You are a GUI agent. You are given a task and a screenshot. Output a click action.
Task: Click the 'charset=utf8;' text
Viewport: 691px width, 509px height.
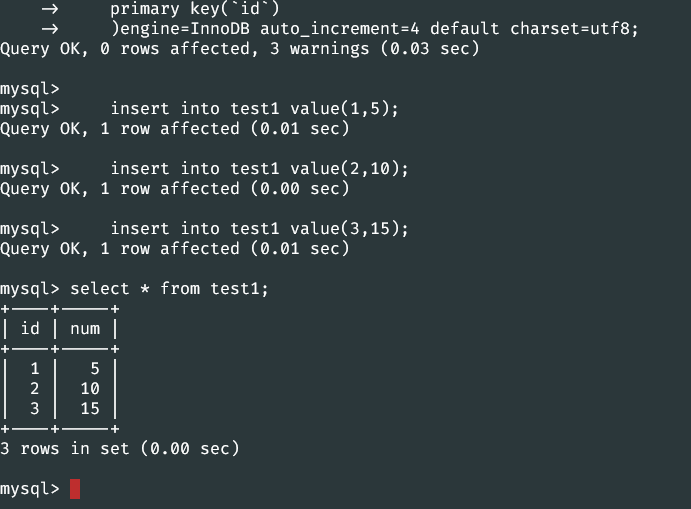click(x=574, y=29)
